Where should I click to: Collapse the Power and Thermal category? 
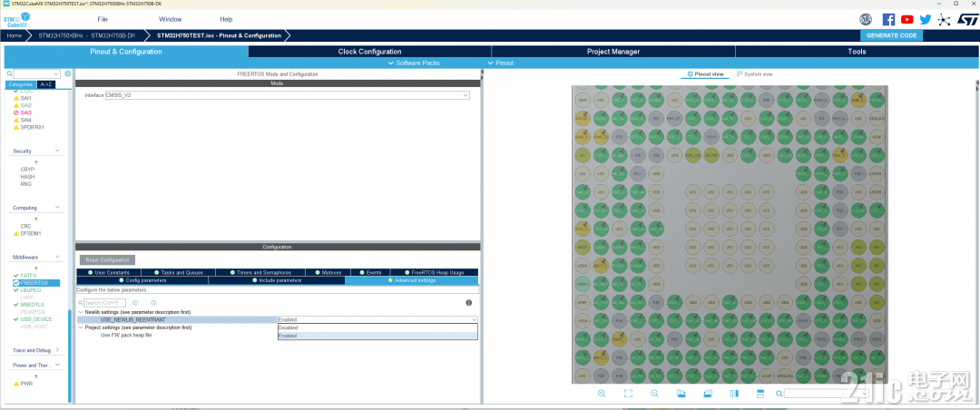(x=57, y=365)
